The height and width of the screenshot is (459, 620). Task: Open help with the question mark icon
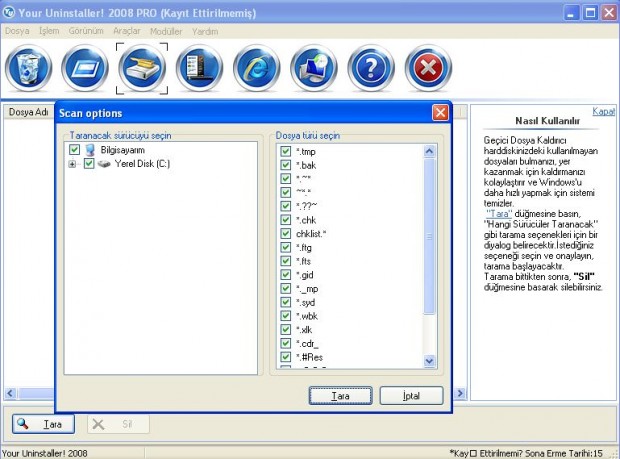pyautogui.click(x=371, y=69)
